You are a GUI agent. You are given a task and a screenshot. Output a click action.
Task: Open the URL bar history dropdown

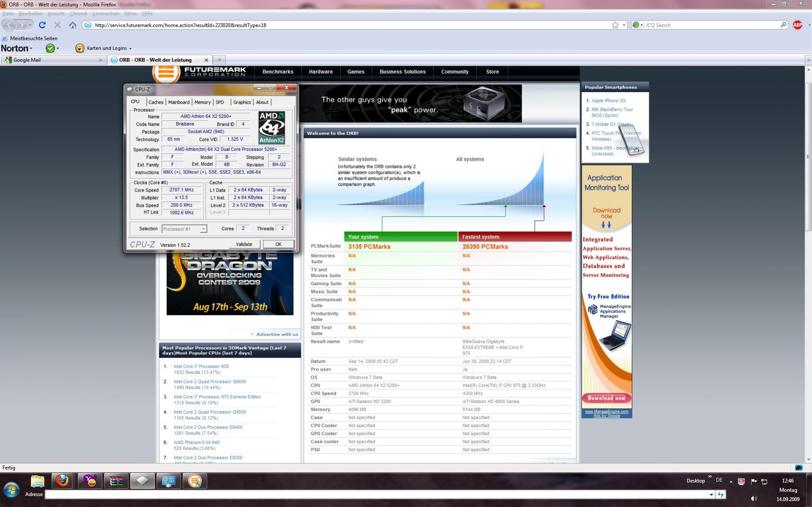pos(624,25)
